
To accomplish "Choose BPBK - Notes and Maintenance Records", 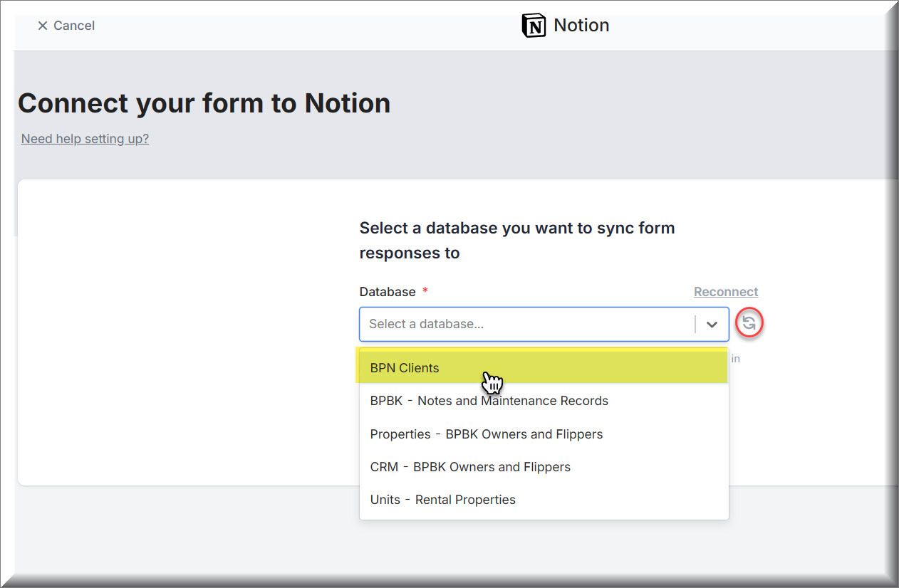I will (x=489, y=401).
